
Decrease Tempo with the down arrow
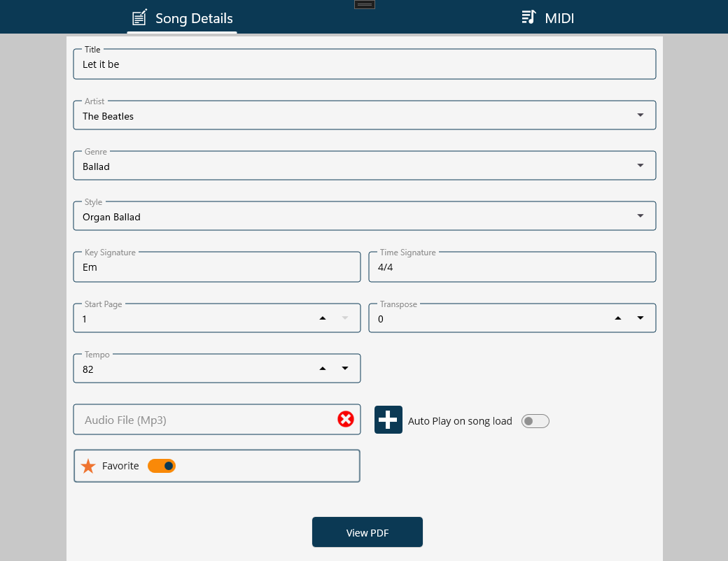[x=345, y=369]
